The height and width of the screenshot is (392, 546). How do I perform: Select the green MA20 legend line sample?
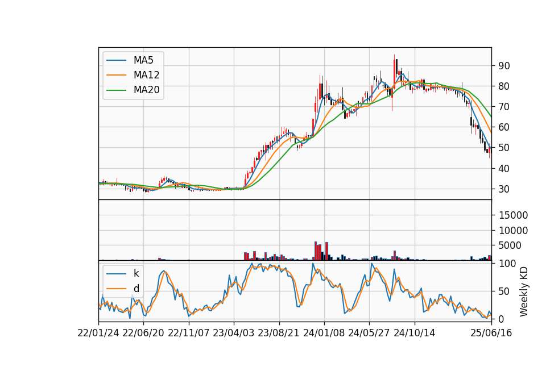[x=116, y=90]
